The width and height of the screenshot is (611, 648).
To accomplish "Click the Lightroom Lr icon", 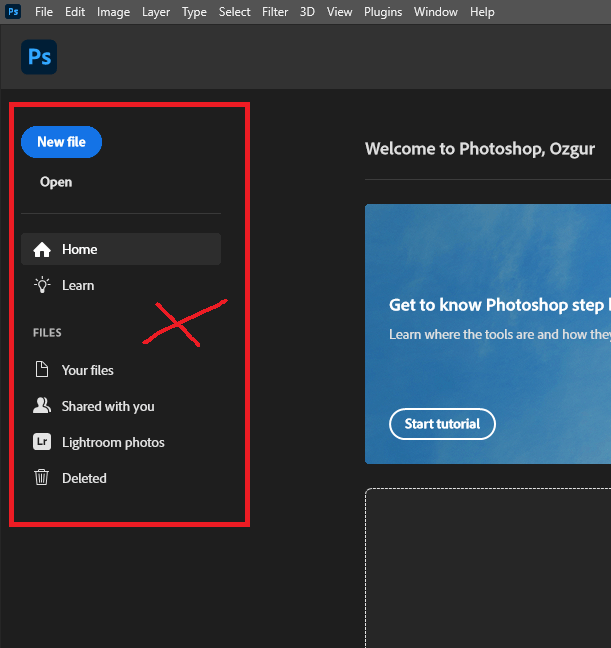I will pyautogui.click(x=42, y=442).
